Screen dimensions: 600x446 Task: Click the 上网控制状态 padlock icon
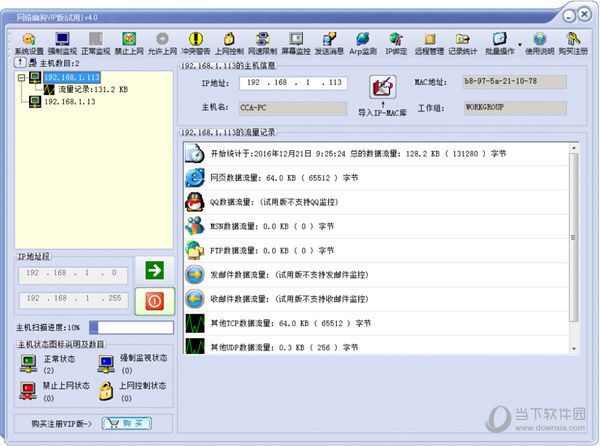[106, 391]
